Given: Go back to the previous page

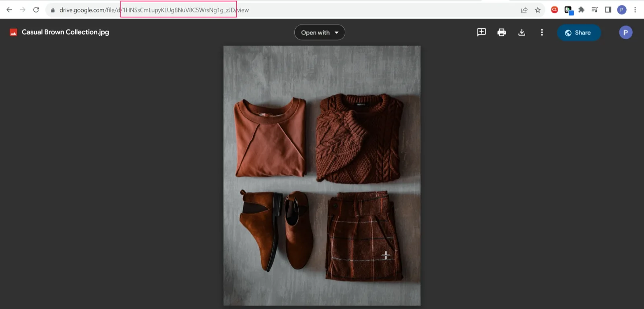Looking at the screenshot, I should tap(9, 10).
